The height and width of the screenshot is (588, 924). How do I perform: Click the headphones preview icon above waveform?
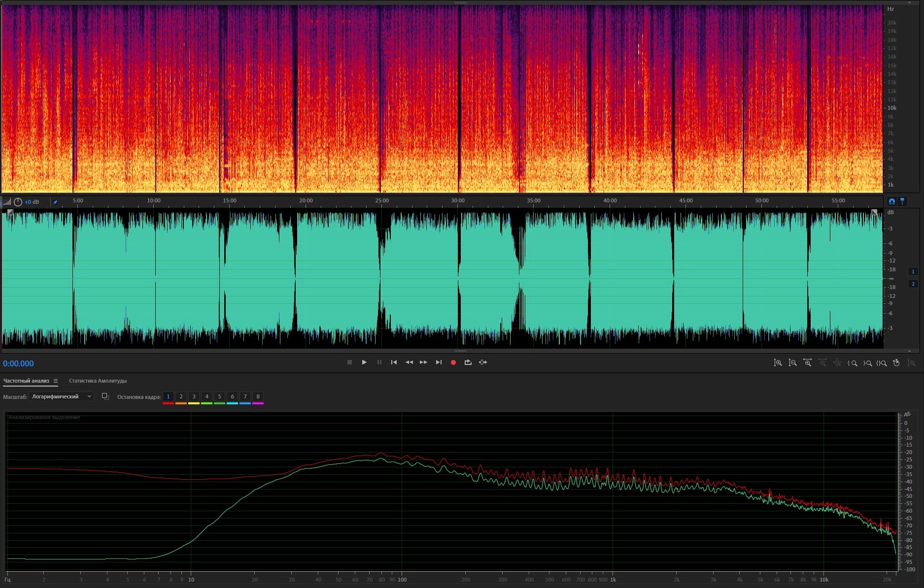tap(891, 201)
